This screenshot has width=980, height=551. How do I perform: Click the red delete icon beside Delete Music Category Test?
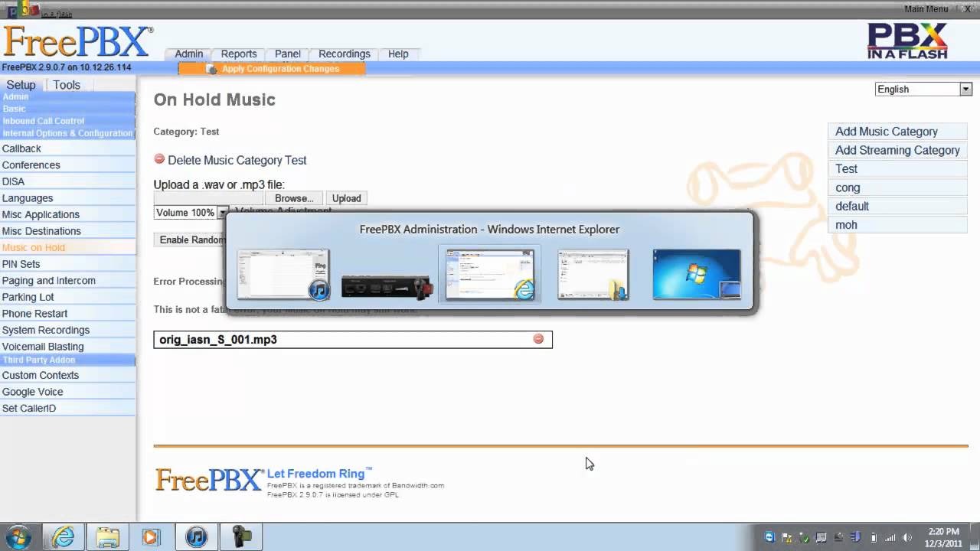159,159
